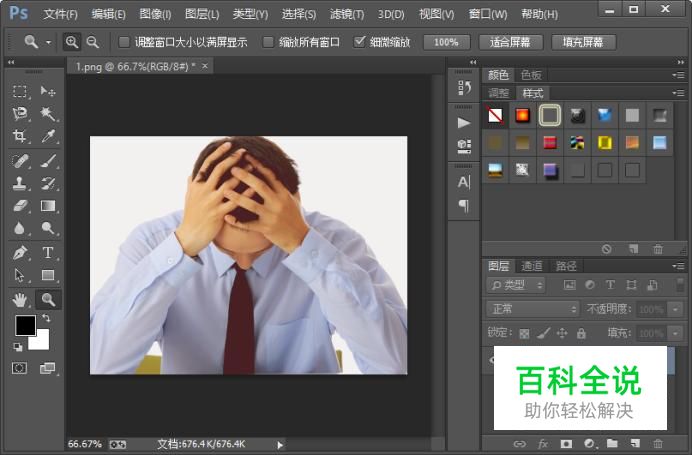Enable 调整窗口大小以满屏显示 checkbox
Image resolution: width=692 pixels, height=455 pixels.
pyautogui.click(x=124, y=42)
